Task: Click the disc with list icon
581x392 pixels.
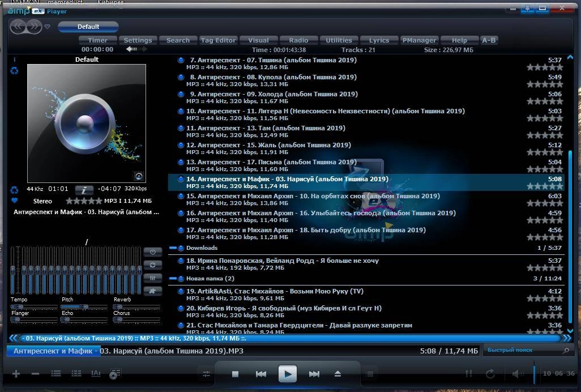Action: [115, 374]
